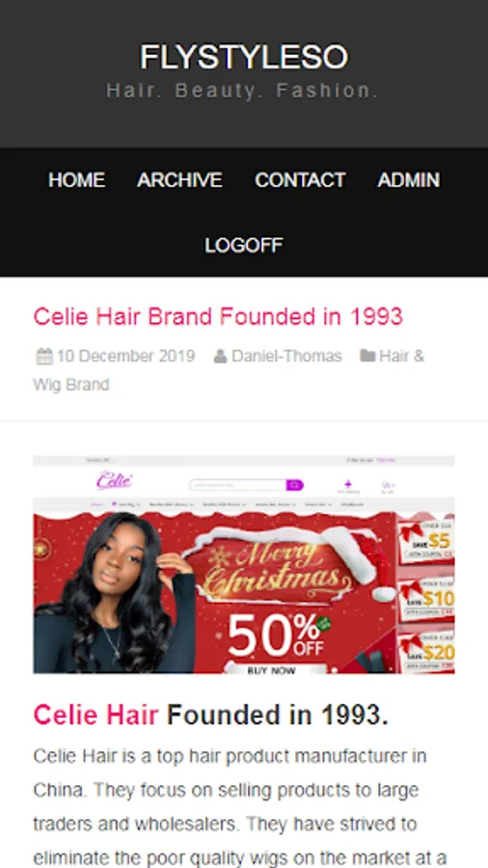488x868 pixels.
Task: Open post titled Celie Hair Brand Founded in 1993
Action: click(218, 316)
